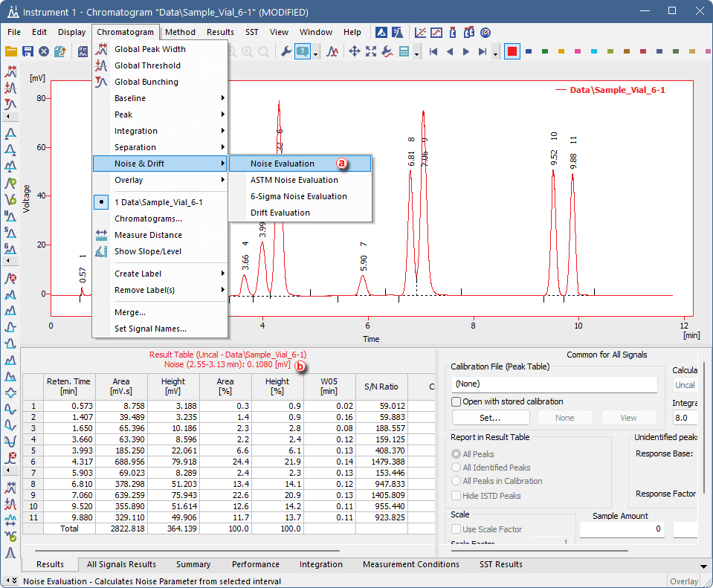This screenshot has width=713, height=588.
Task: Expand the Separation submenu
Action: click(x=160, y=147)
